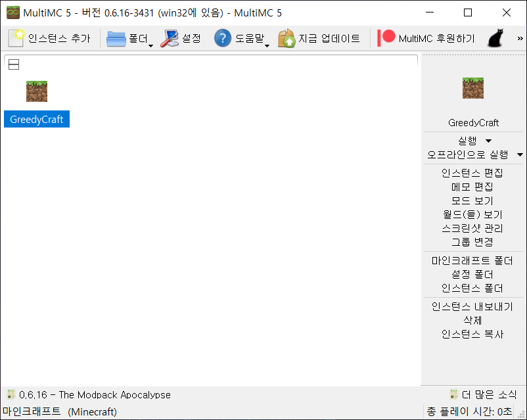The height and width of the screenshot is (420, 527).
Task: Click the 도움말 blue question mark icon
Action: (223, 38)
